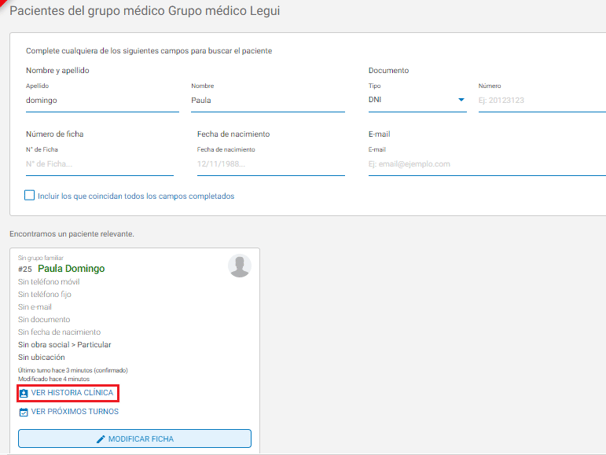This screenshot has width=606, height=455.
Task: Open Ver Próximos Turnos link
Action: pyautogui.click(x=74, y=411)
